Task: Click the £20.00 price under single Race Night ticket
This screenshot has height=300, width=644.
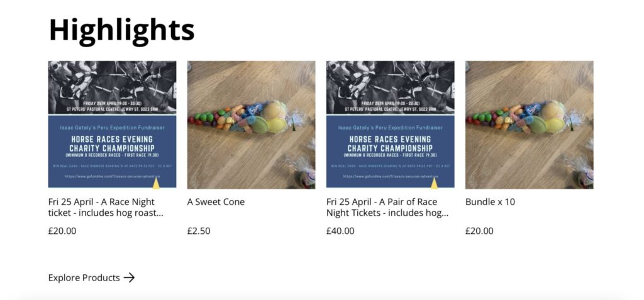Action: pyautogui.click(x=62, y=231)
